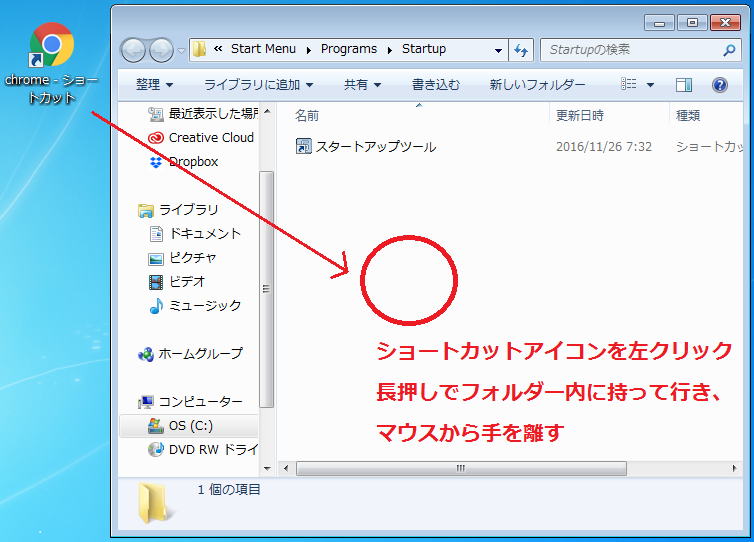
Task: Select Dropbox in navigation pane
Action: tap(183, 162)
